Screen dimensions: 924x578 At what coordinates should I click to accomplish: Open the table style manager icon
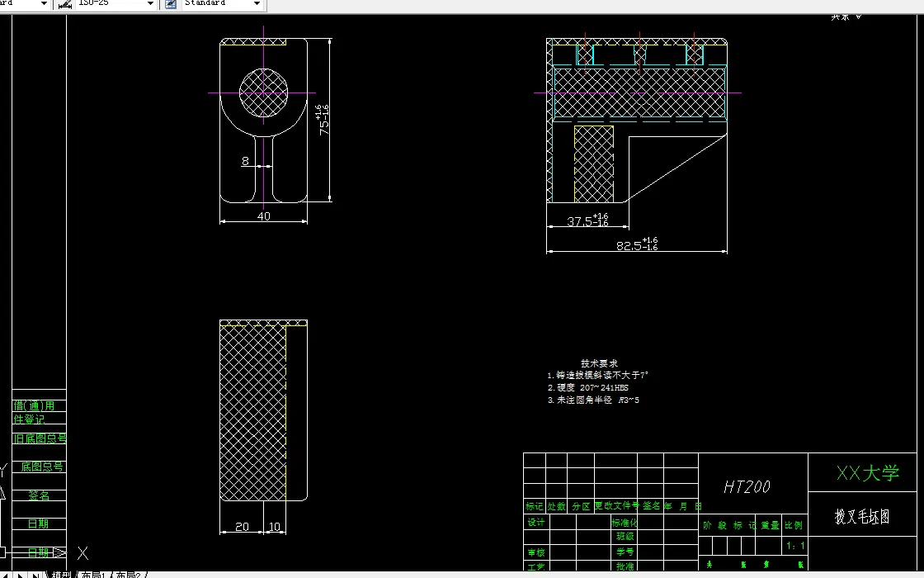170,4
